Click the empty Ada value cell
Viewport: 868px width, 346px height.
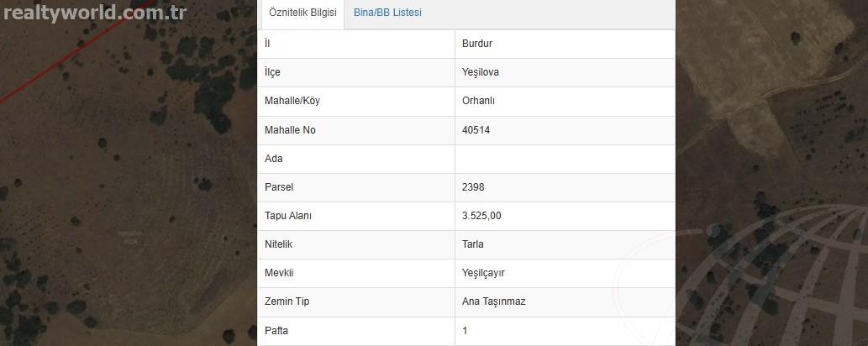[x=565, y=159]
